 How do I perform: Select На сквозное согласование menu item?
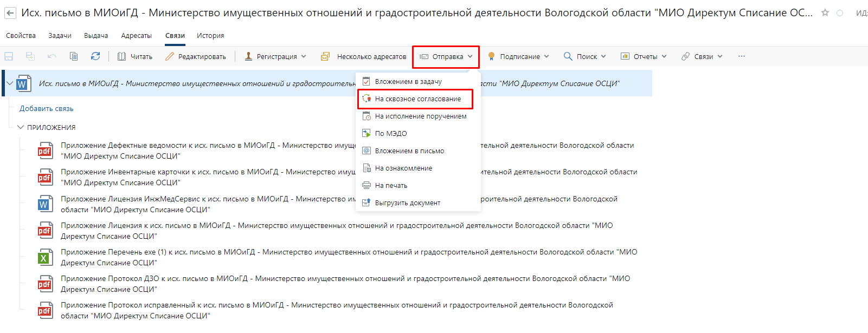coord(417,99)
